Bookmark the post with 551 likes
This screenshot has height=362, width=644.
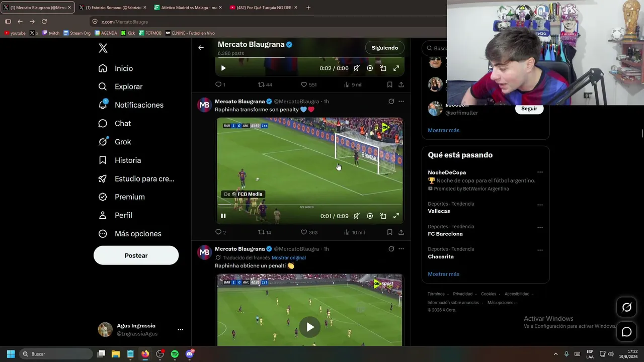(x=390, y=84)
